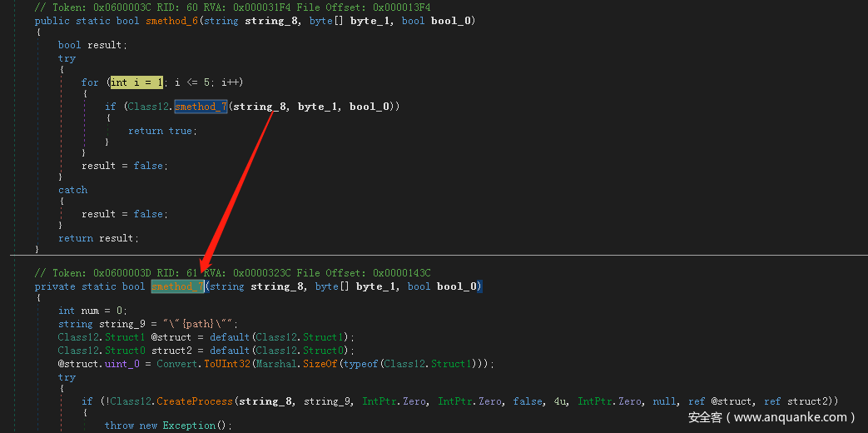
Task: Click the smethod_7 name in the private static declaration
Action: 178,286
